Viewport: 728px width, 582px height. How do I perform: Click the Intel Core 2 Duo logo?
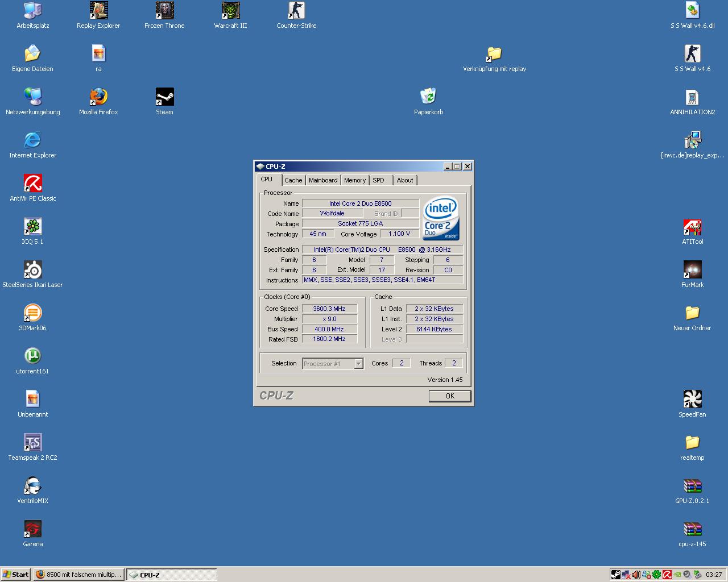pyautogui.click(x=441, y=219)
